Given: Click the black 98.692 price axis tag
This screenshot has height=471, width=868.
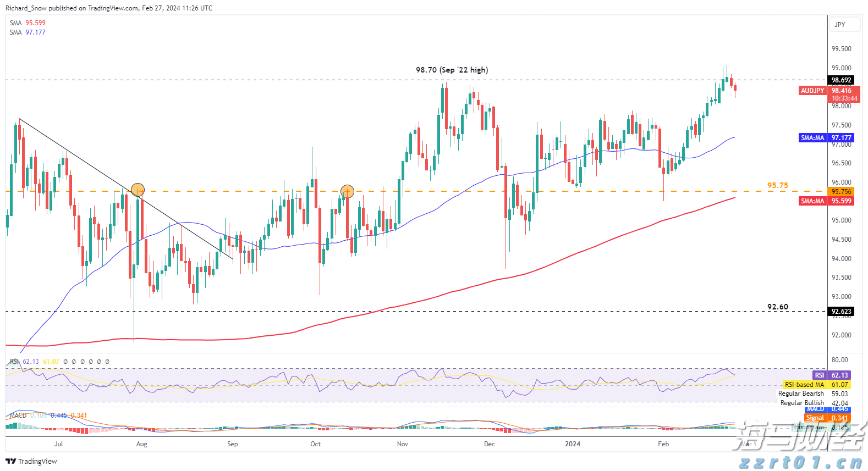Looking at the screenshot, I should [x=841, y=80].
